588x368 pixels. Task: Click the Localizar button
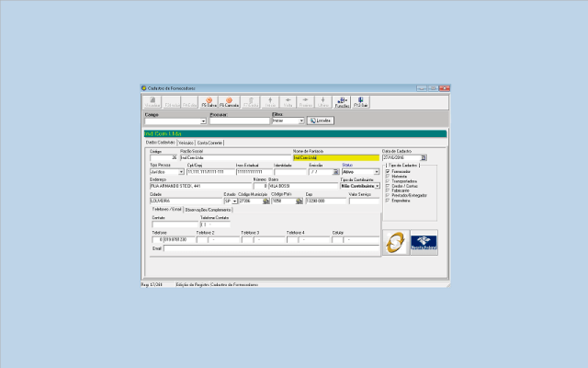[x=320, y=121]
